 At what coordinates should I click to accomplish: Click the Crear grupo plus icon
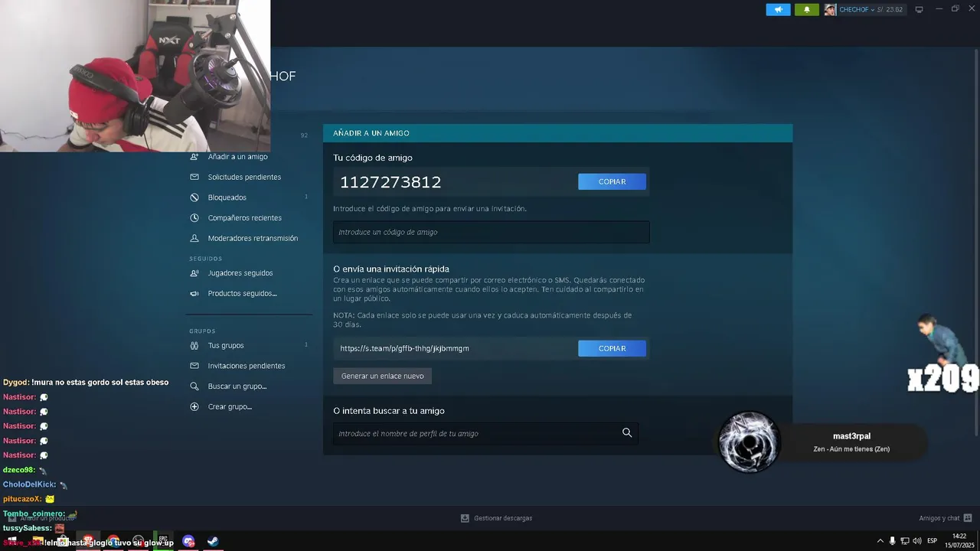tap(194, 406)
